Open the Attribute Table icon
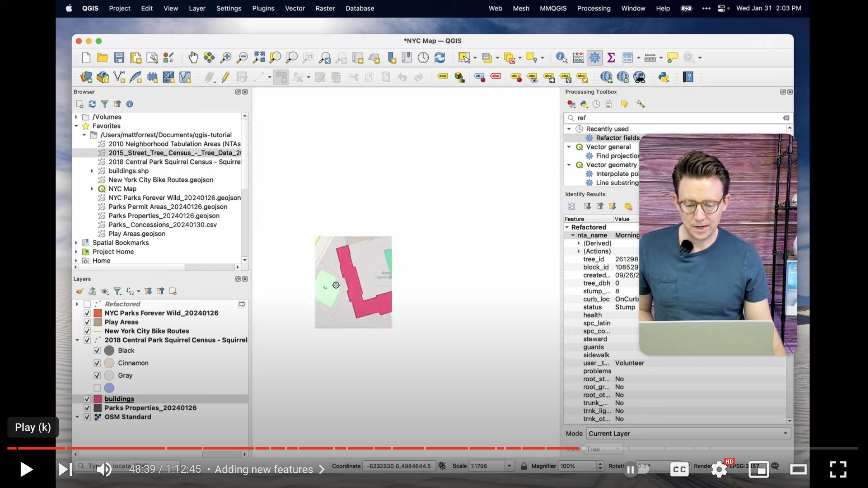The height and width of the screenshot is (488, 868). click(x=627, y=57)
